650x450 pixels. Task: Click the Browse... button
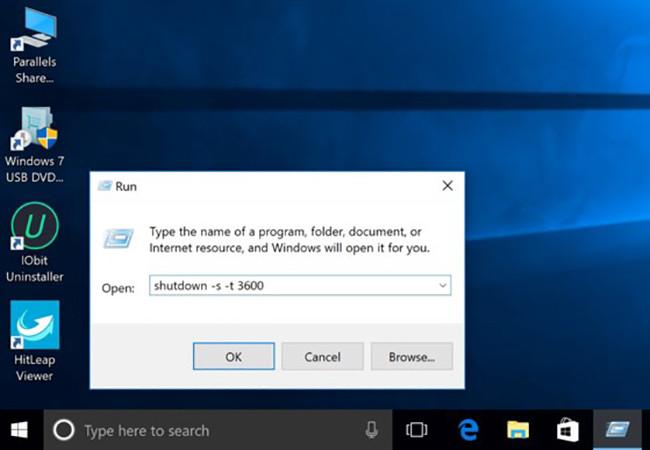(411, 356)
